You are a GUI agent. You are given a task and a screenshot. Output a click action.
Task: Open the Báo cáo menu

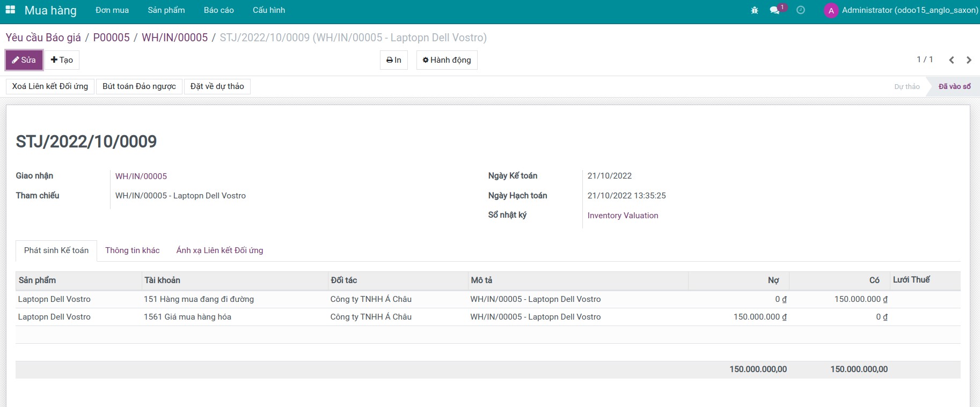[218, 10]
